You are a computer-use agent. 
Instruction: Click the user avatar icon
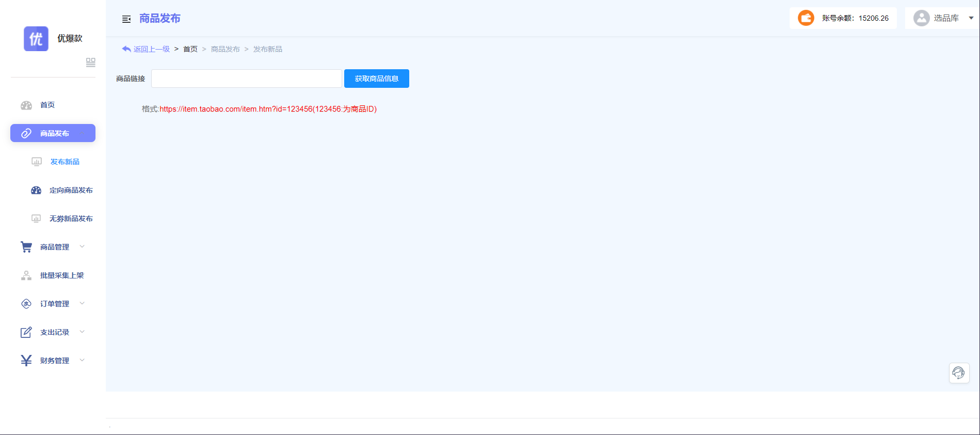pos(921,18)
